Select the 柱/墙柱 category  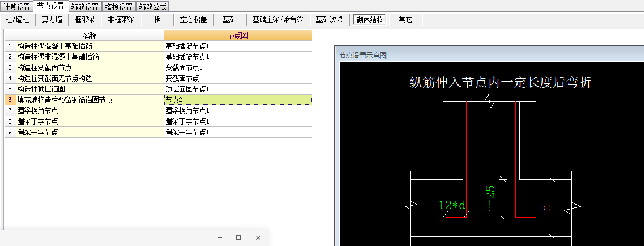[17, 19]
